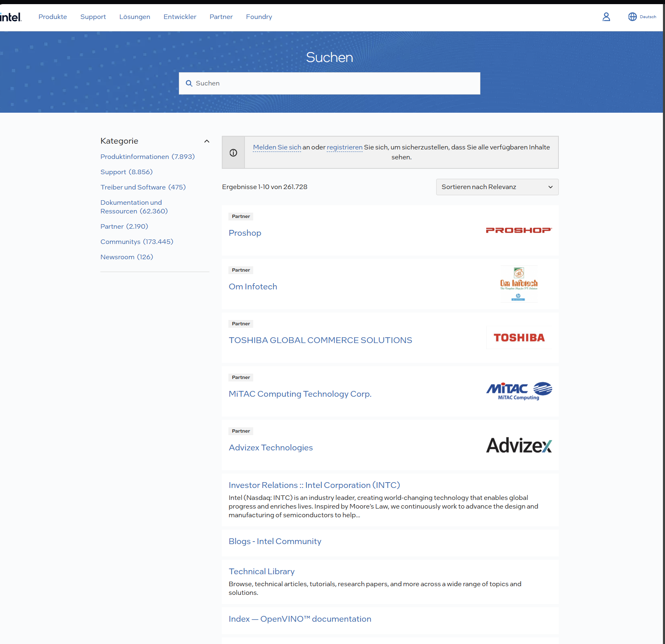Screen dimensions: 665x644
Task: Open Advizex Technologies result title
Action: click(x=271, y=447)
